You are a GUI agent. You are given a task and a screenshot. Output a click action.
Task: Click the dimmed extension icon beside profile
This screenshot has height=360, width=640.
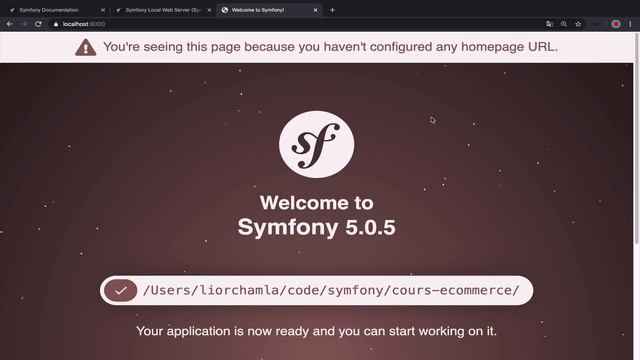pyautogui.click(x=596, y=24)
